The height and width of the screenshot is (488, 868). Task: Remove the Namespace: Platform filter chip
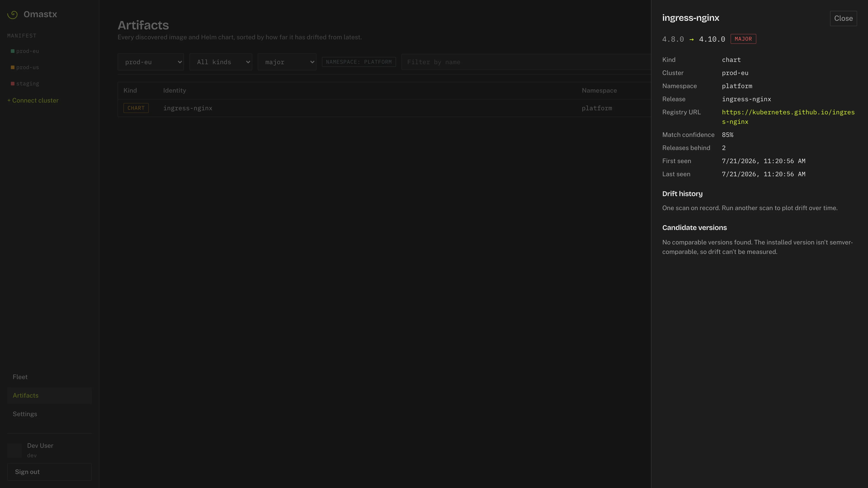click(359, 62)
